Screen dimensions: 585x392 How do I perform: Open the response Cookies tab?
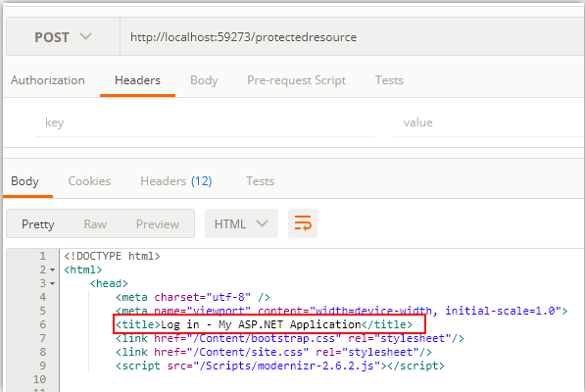click(89, 181)
